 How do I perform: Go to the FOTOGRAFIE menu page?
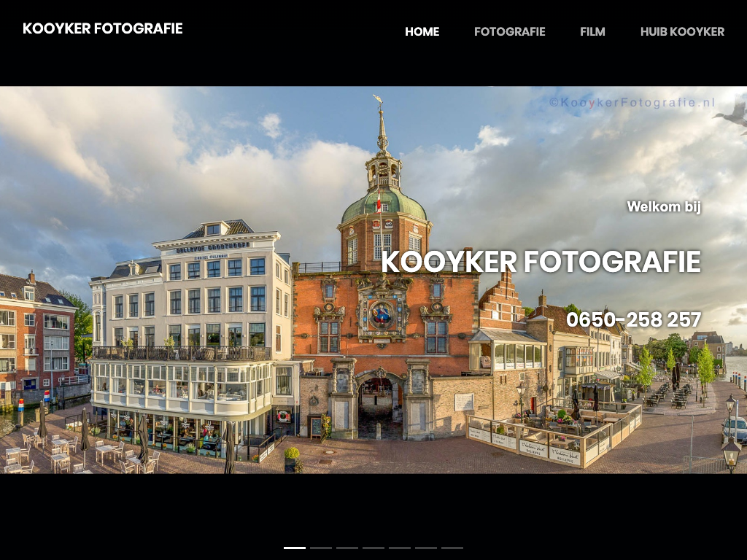point(509,31)
